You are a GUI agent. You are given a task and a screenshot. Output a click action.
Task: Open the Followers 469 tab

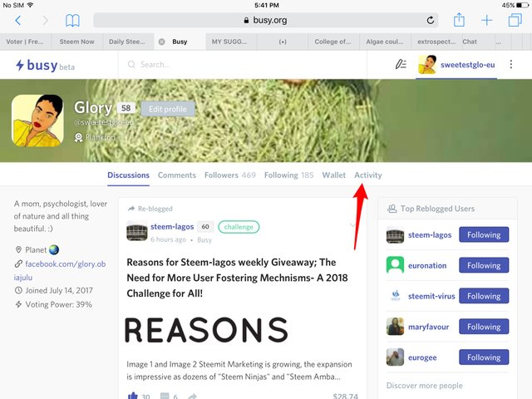tap(229, 175)
